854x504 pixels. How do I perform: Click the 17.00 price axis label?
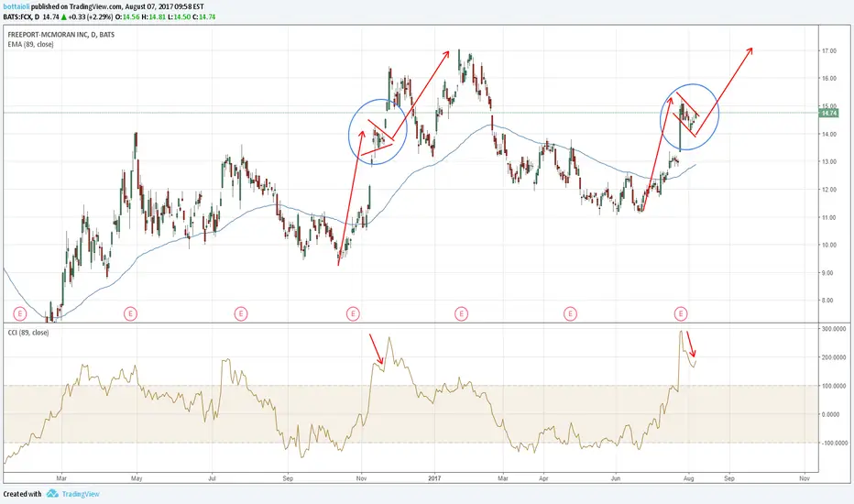point(829,50)
